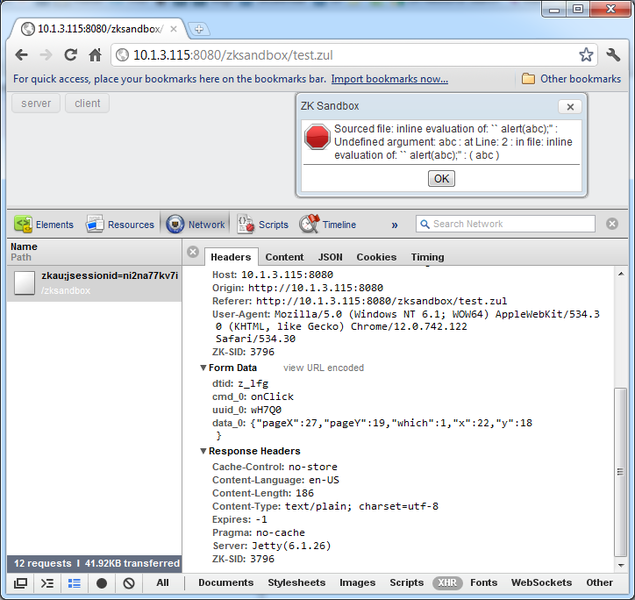Close developer tools with the round X icon
The image size is (635, 600).
pos(612,224)
